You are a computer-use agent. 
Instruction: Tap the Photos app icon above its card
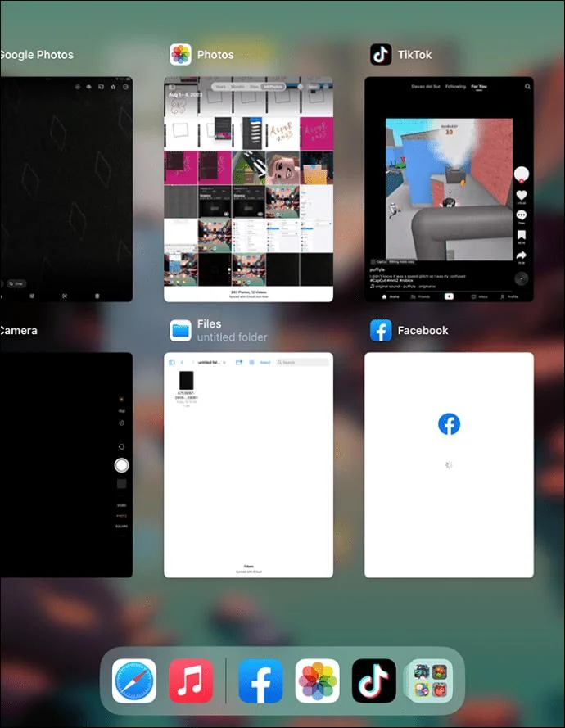tap(181, 55)
